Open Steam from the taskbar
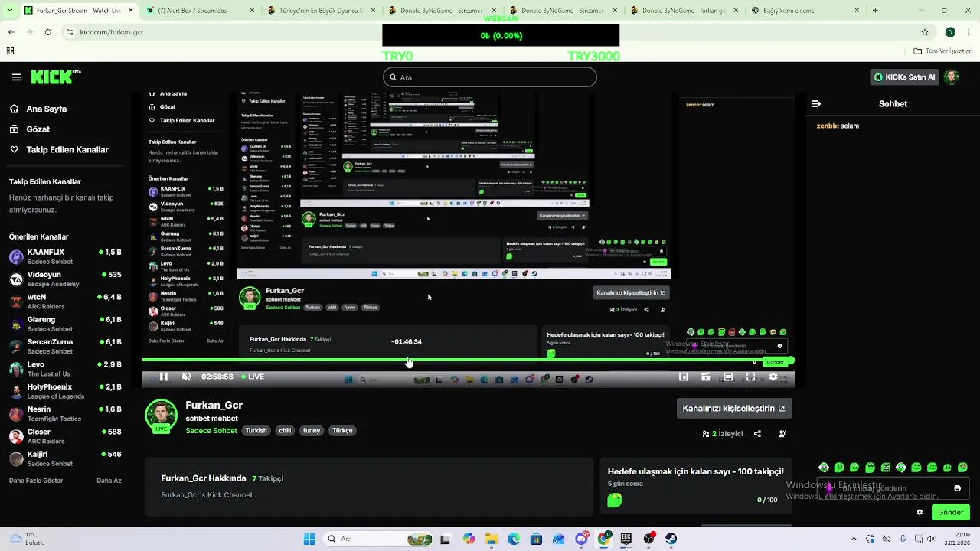This screenshot has width=980, height=551. click(x=671, y=539)
